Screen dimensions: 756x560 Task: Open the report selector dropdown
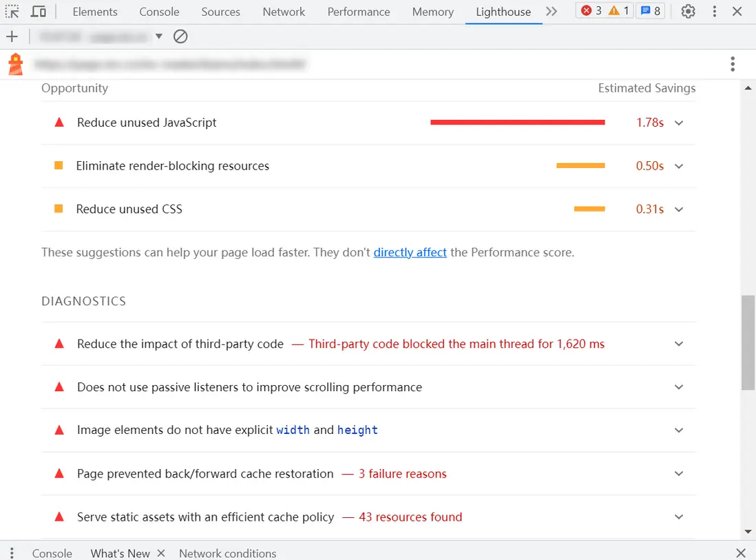point(158,37)
